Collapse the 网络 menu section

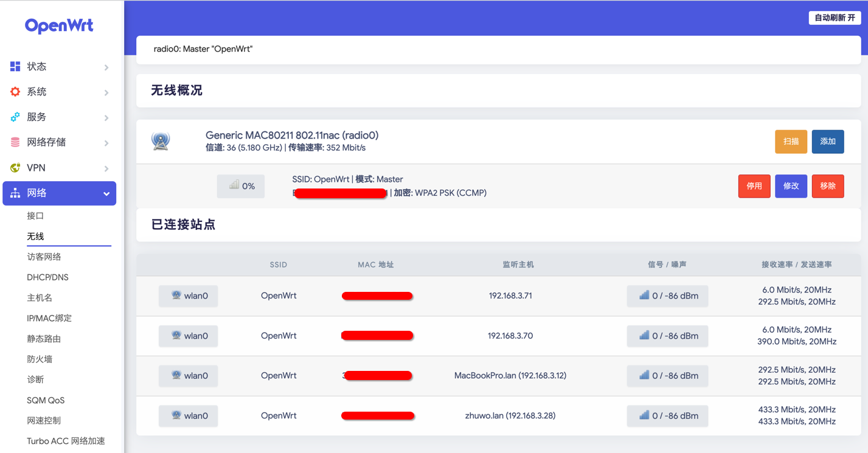point(106,193)
